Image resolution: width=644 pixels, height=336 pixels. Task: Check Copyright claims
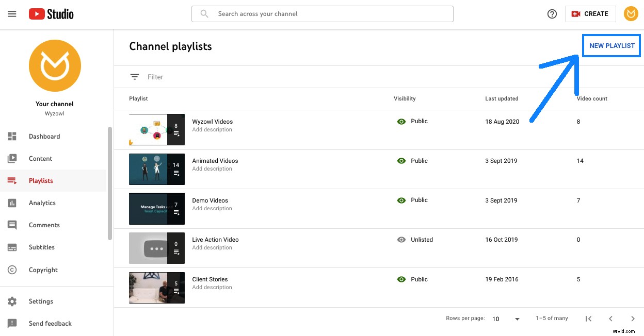43,270
